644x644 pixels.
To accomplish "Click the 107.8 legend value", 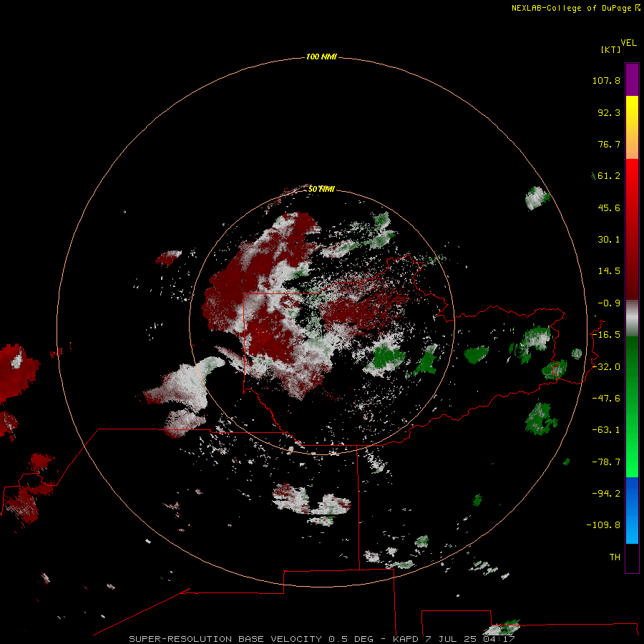I will pos(606,80).
